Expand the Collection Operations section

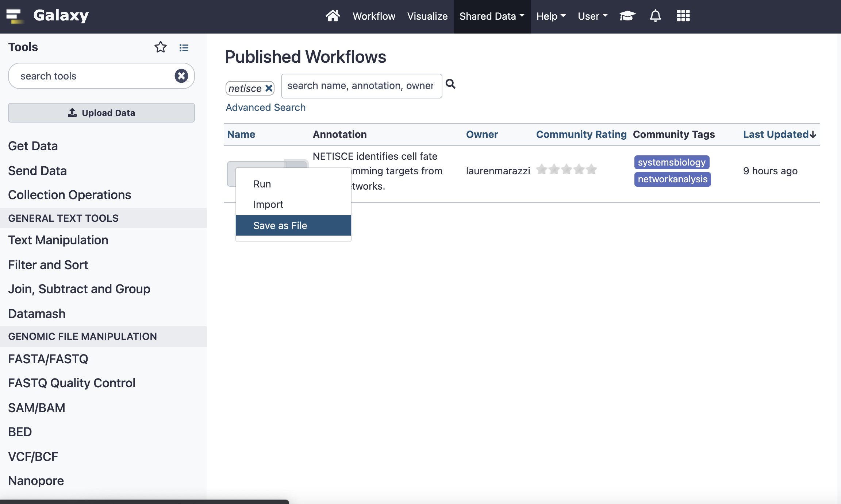[69, 195]
